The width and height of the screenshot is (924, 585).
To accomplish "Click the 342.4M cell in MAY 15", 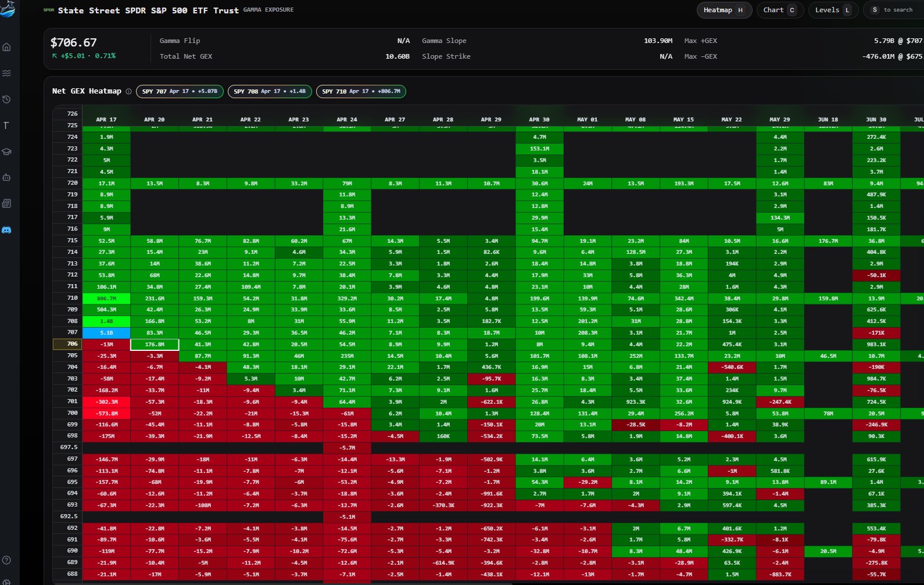I will (684, 298).
